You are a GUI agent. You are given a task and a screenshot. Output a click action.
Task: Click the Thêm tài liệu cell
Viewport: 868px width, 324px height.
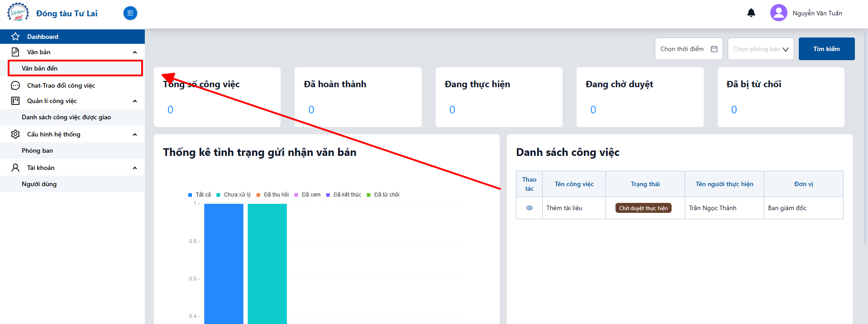(x=574, y=208)
